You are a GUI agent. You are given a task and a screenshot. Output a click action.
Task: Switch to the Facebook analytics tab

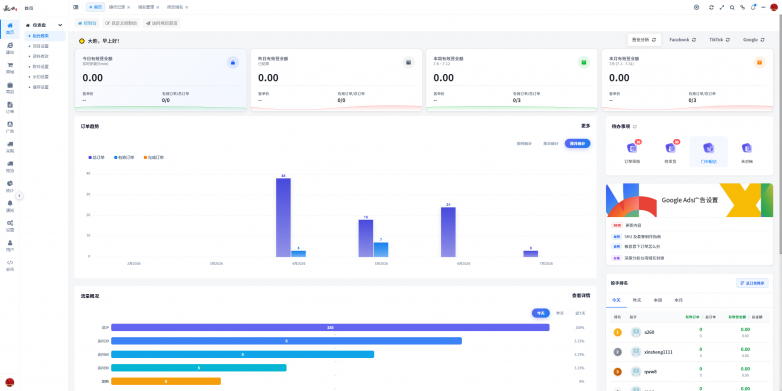coord(683,39)
